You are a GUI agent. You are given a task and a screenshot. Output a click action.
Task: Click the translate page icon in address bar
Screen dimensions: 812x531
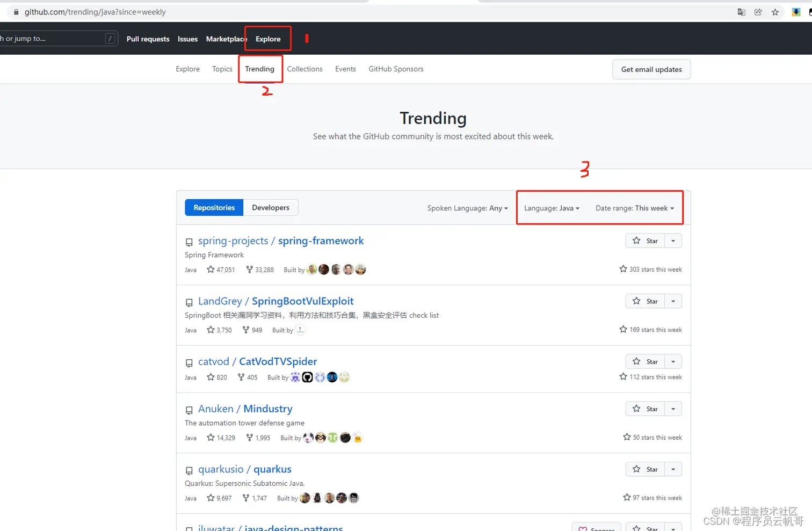[x=741, y=12]
